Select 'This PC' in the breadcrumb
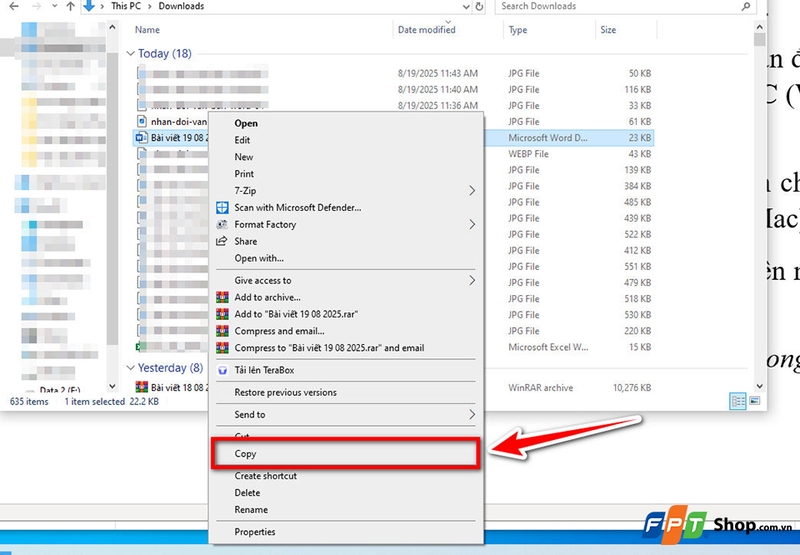The image size is (800, 555). (126, 6)
